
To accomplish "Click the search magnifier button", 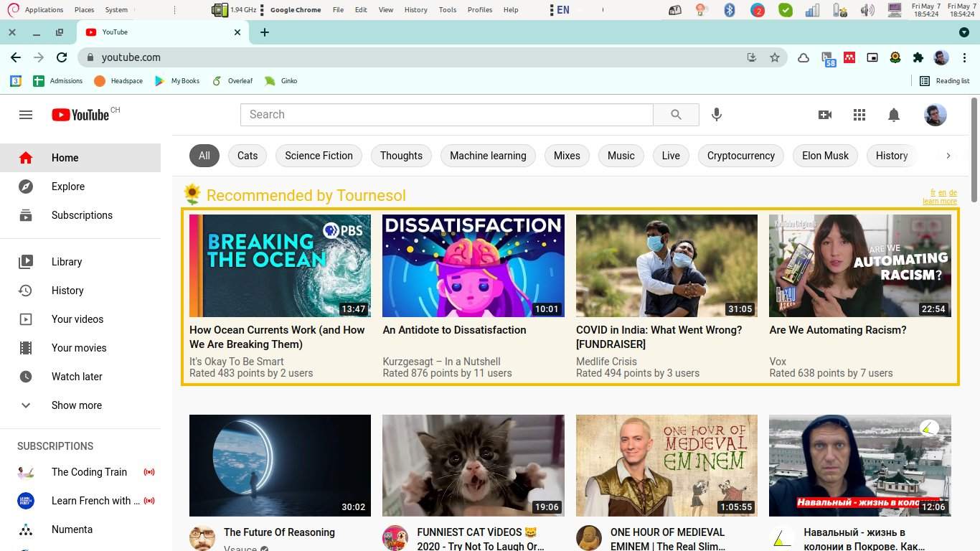I will coord(676,115).
